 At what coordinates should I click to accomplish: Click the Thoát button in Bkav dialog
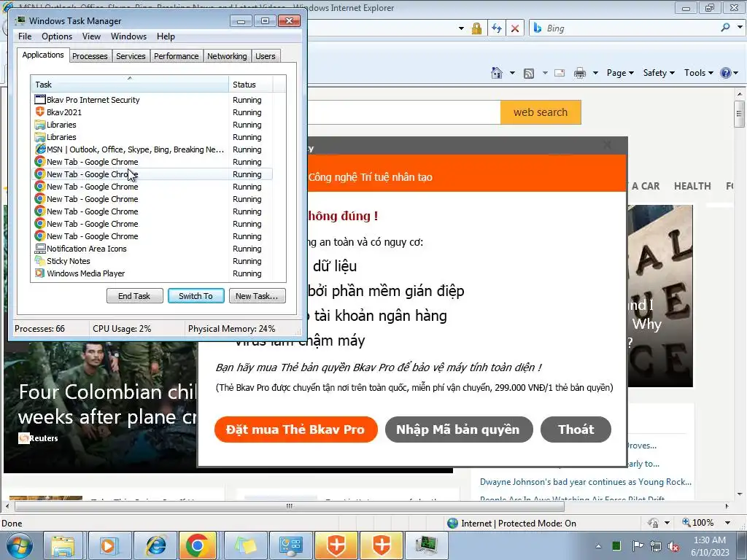576,429
